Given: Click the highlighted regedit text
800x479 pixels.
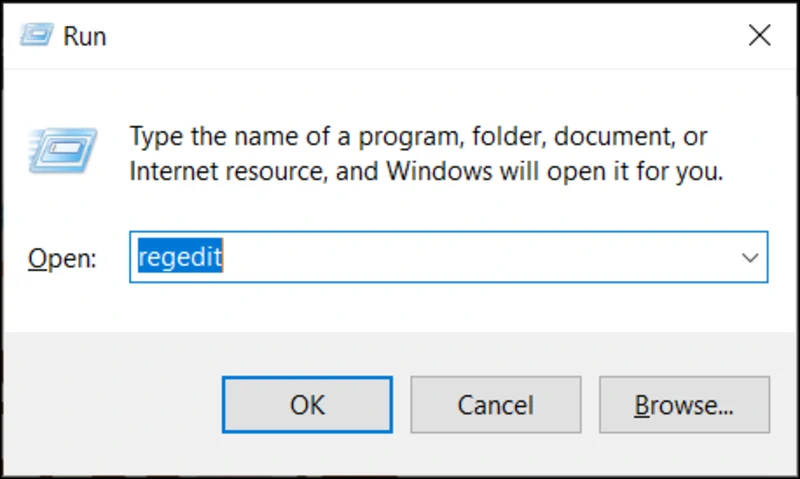Looking at the screenshot, I should click(x=180, y=257).
